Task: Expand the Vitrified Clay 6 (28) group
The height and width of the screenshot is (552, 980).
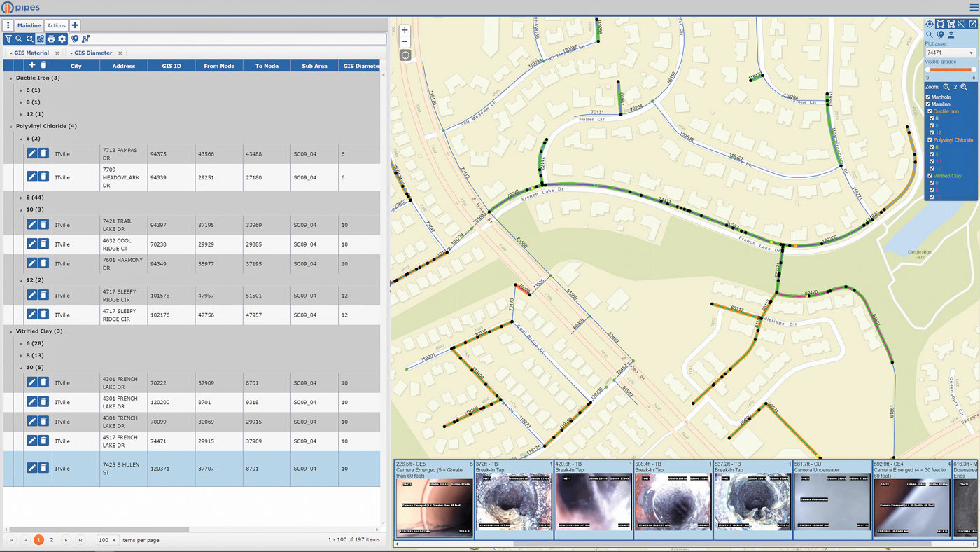Action: pyautogui.click(x=21, y=343)
